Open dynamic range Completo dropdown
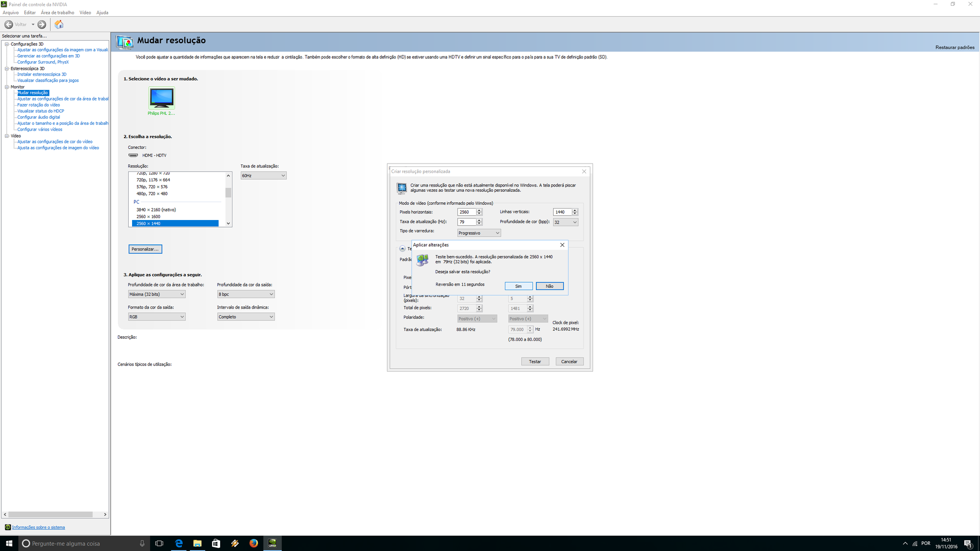 click(246, 317)
